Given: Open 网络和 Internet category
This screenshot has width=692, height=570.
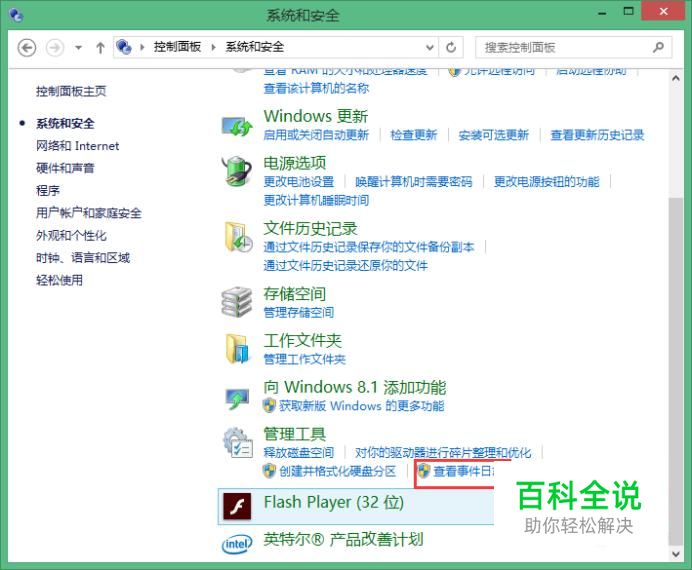Looking at the screenshot, I should (78, 146).
